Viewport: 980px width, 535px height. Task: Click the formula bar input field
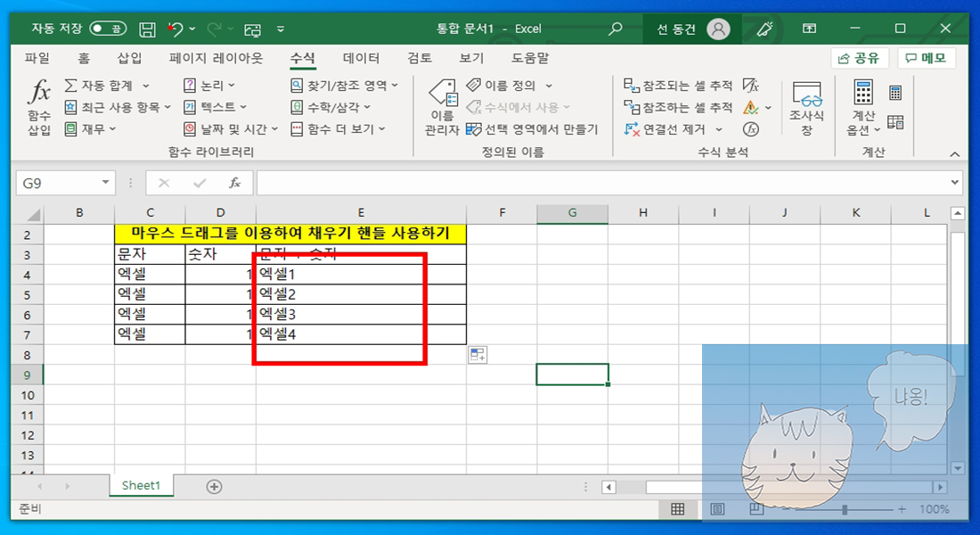[602, 183]
